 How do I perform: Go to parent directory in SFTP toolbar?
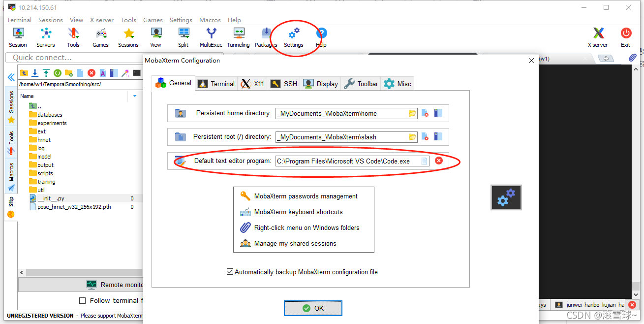coord(24,73)
